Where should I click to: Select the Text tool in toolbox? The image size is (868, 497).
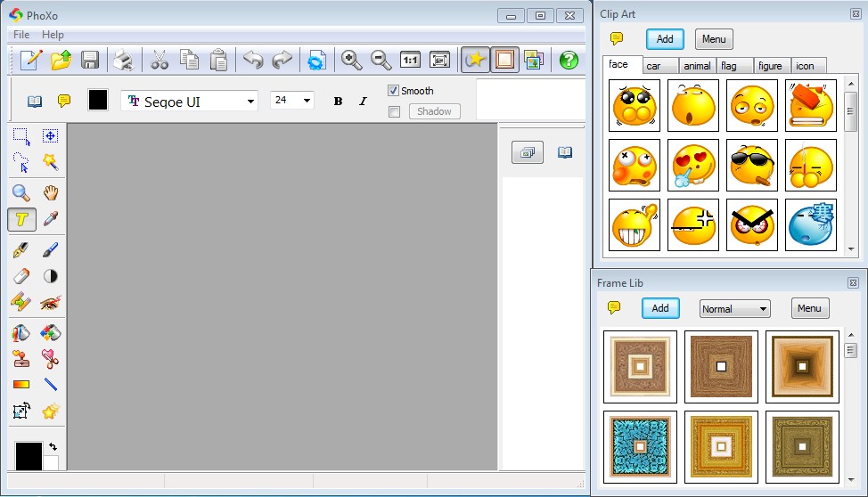point(21,219)
